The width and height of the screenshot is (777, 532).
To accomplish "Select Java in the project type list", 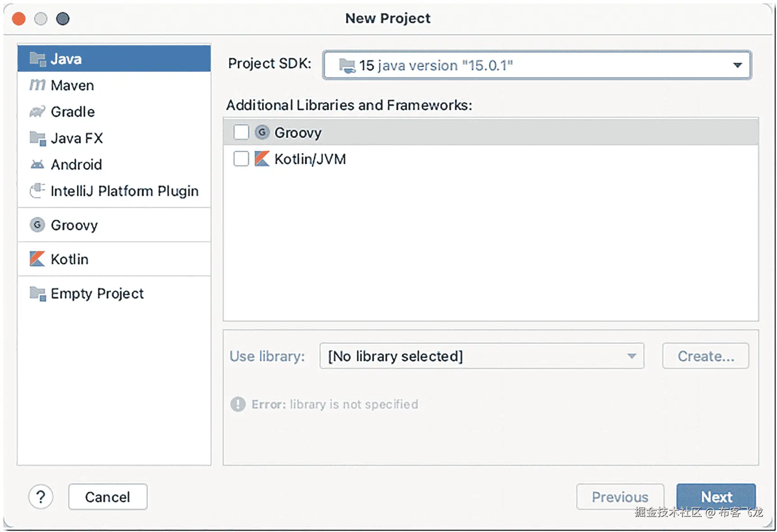I will click(114, 59).
